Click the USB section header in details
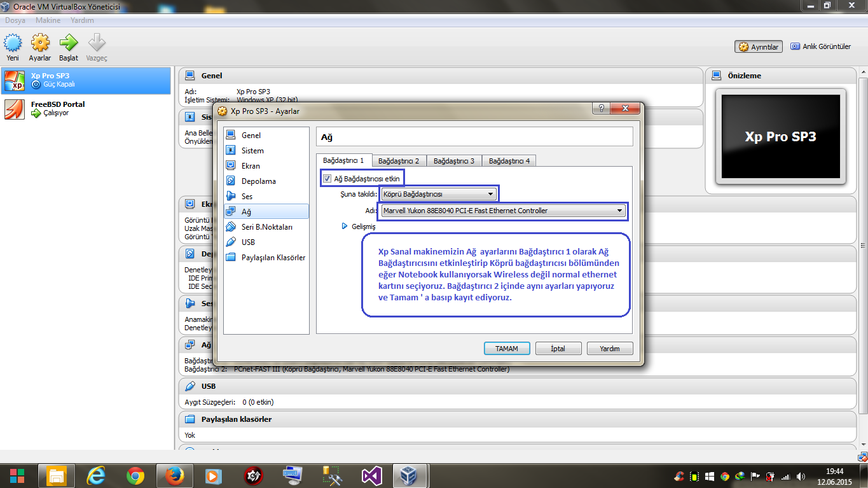The image size is (868, 488). coord(518,386)
